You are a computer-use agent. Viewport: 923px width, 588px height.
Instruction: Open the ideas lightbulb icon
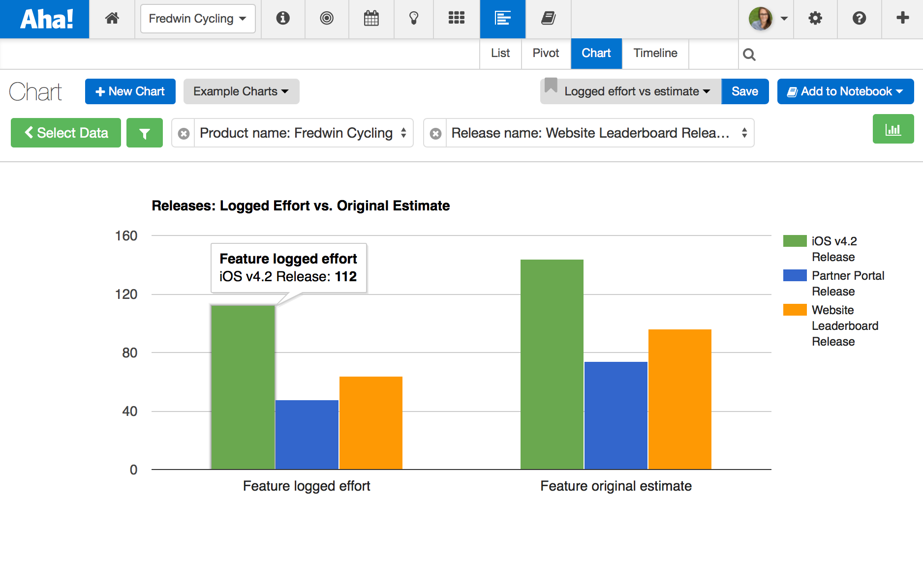tap(414, 18)
